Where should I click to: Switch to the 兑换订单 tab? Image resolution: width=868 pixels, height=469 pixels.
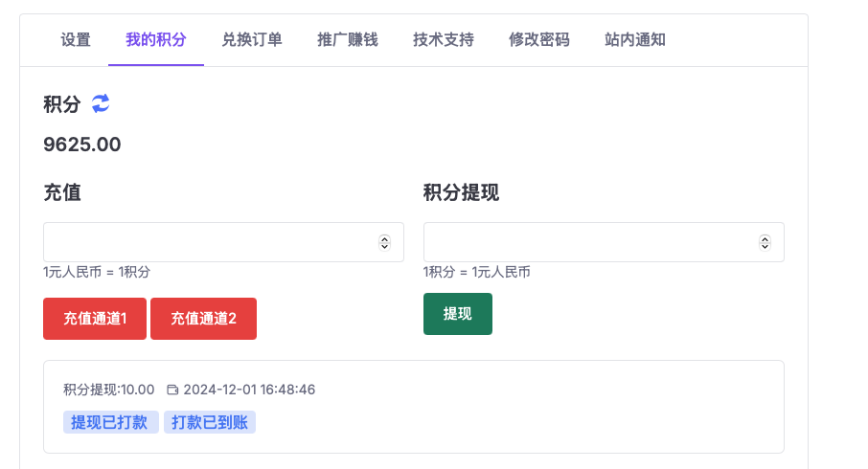click(x=252, y=40)
